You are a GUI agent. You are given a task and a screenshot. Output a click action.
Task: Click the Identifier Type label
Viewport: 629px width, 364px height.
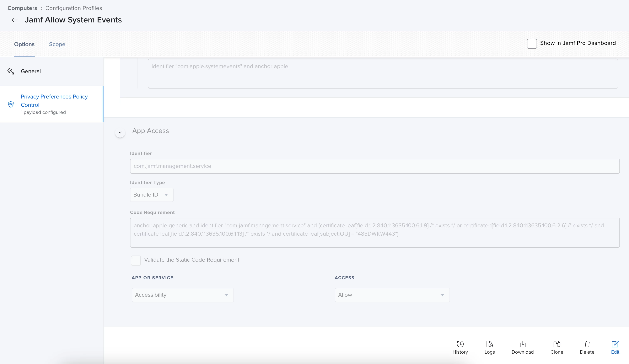(x=147, y=182)
